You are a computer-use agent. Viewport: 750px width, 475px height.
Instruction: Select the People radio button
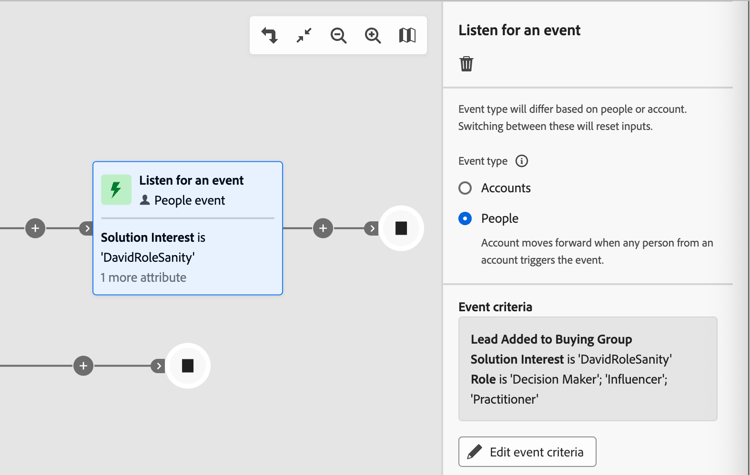(x=465, y=219)
